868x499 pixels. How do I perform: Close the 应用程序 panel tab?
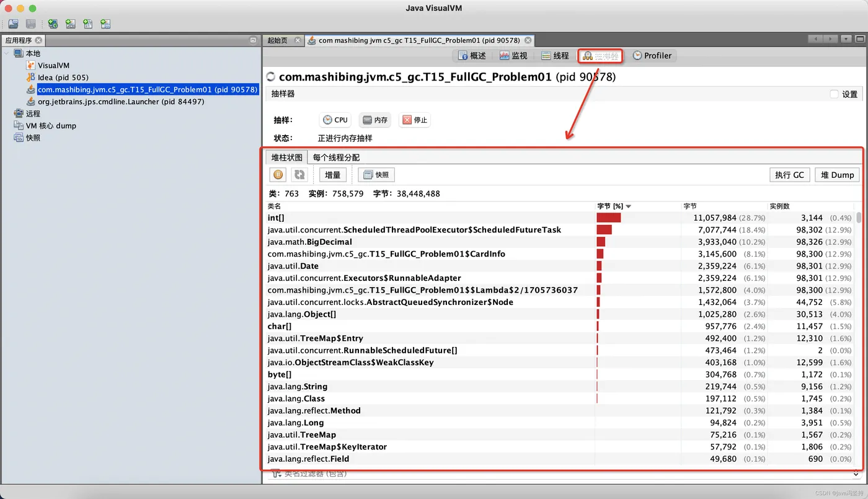pyautogui.click(x=38, y=40)
